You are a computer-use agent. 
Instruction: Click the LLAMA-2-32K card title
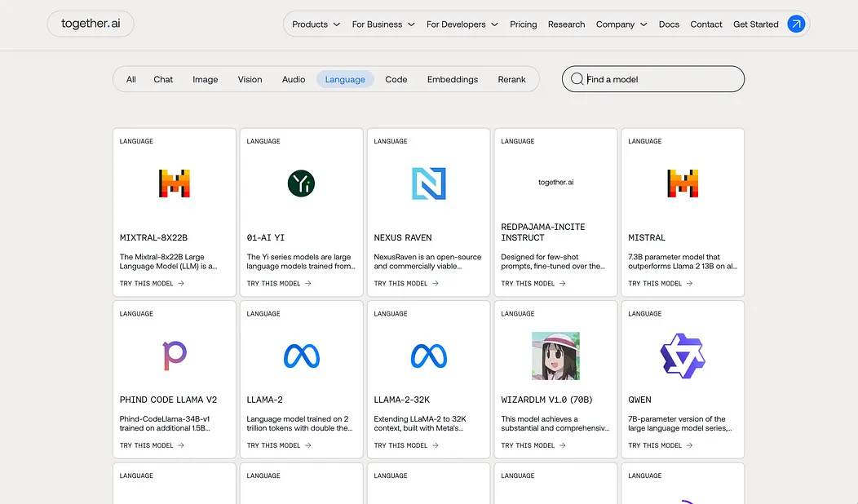pyautogui.click(x=401, y=400)
